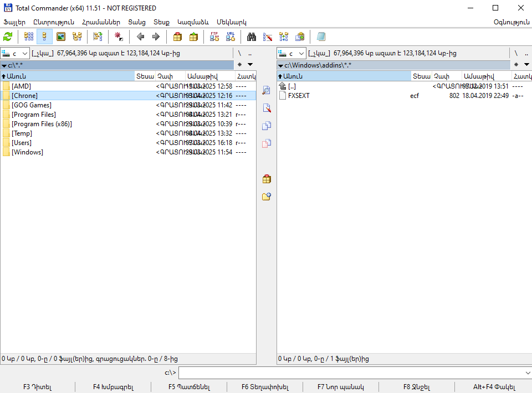The image size is (532, 393).
Task: Open the Ցանց menu
Action: (137, 22)
